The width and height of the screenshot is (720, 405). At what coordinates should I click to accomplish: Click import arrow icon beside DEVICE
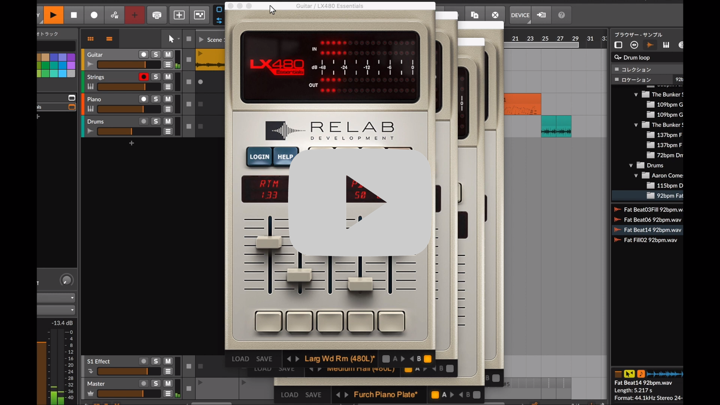tap(542, 15)
